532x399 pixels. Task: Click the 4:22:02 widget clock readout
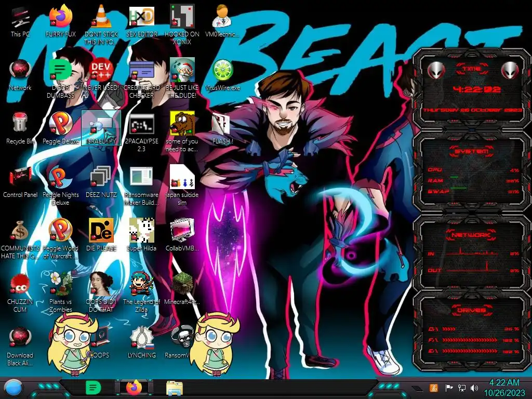pyautogui.click(x=477, y=89)
